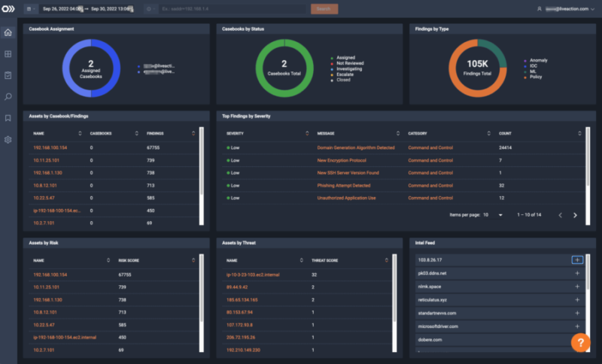Image resolution: width=602 pixels, height=364 pixels.
Task: Click the orange Search button
Action: [324, 9]
